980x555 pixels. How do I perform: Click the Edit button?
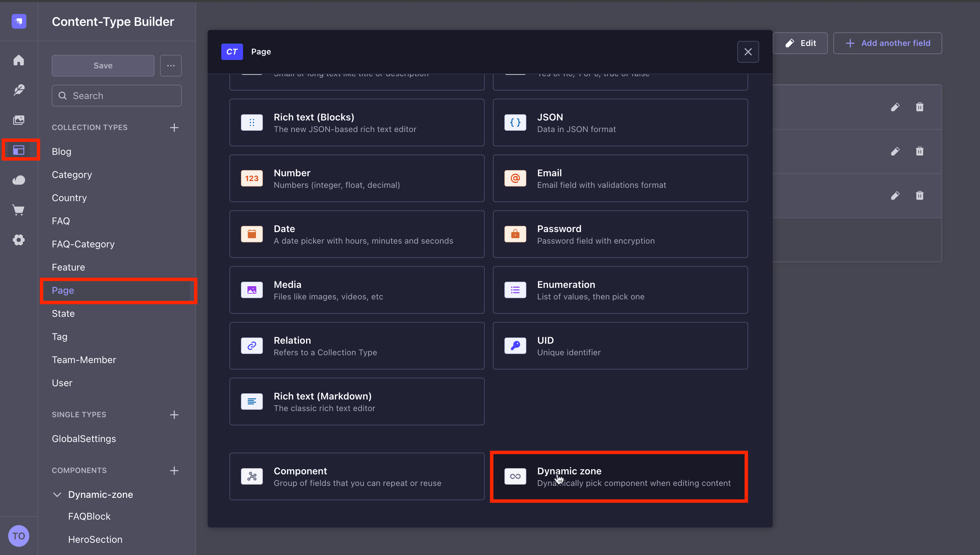(800, 43)
